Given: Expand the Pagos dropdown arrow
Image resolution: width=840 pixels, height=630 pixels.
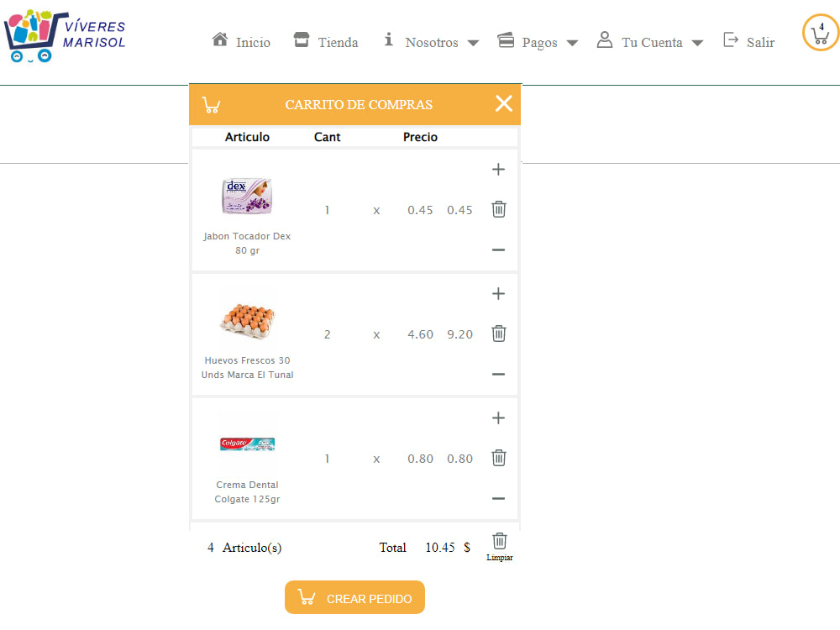Looking at the screenshot, I should (x=572, y=43).
